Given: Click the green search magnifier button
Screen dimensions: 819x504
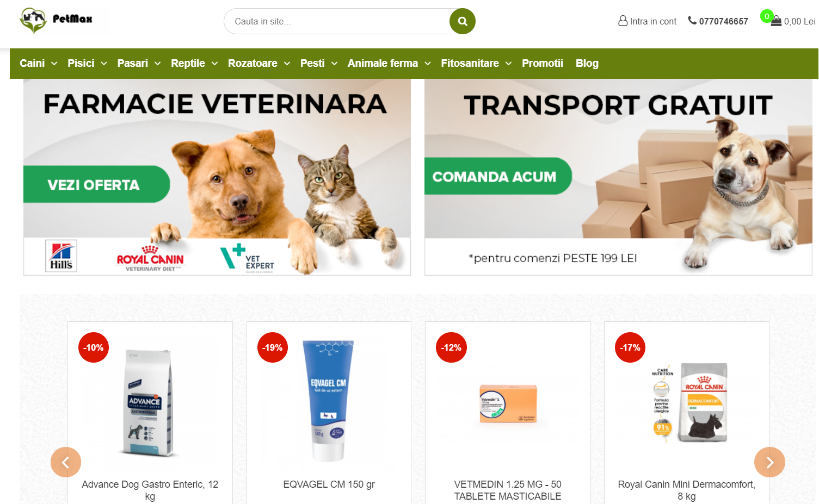Looking at the screenshot, I should coord(463,21).
